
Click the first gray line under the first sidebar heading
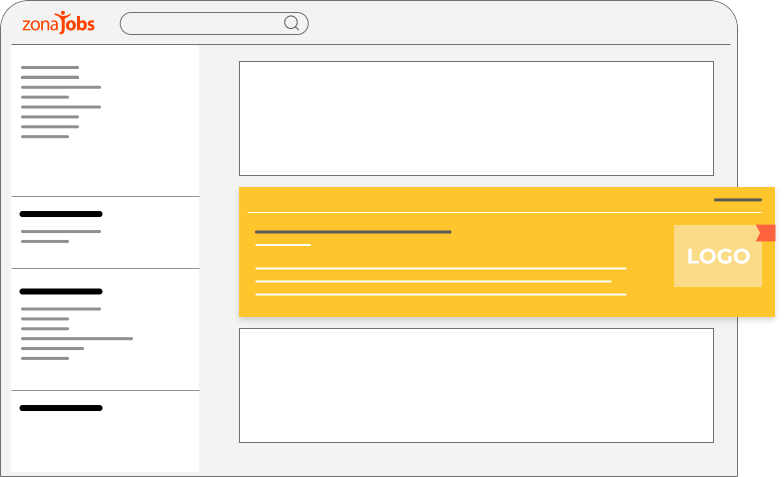(x=61, y=231)
